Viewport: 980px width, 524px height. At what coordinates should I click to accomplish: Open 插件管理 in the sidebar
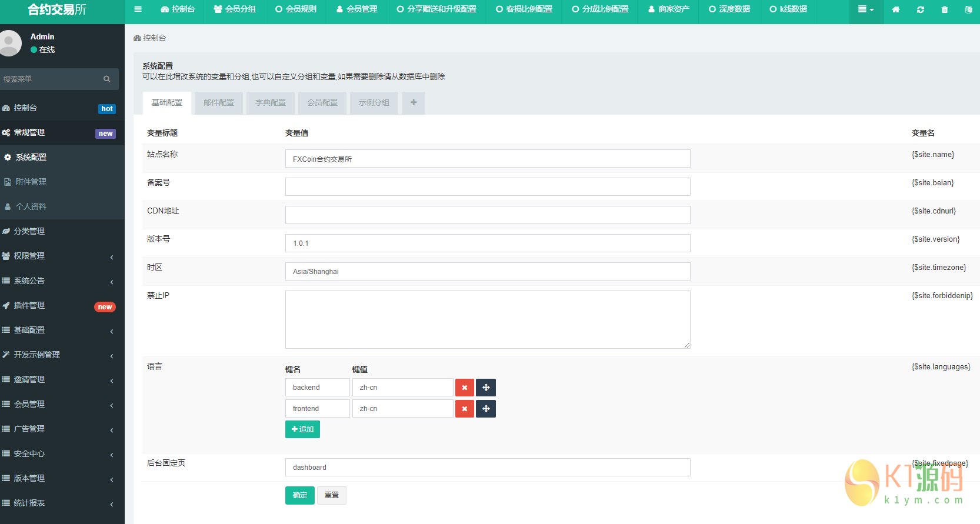tap(62, 306)
